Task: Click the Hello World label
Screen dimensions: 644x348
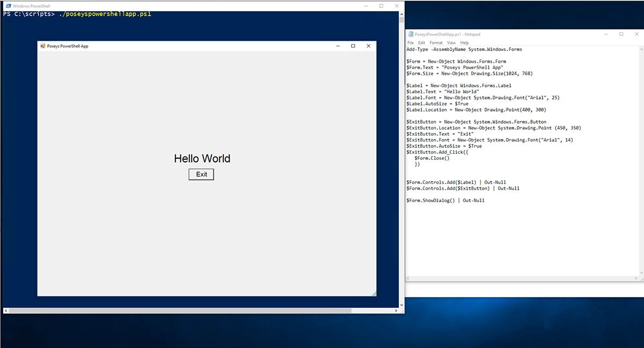Action: coord(202,159)
